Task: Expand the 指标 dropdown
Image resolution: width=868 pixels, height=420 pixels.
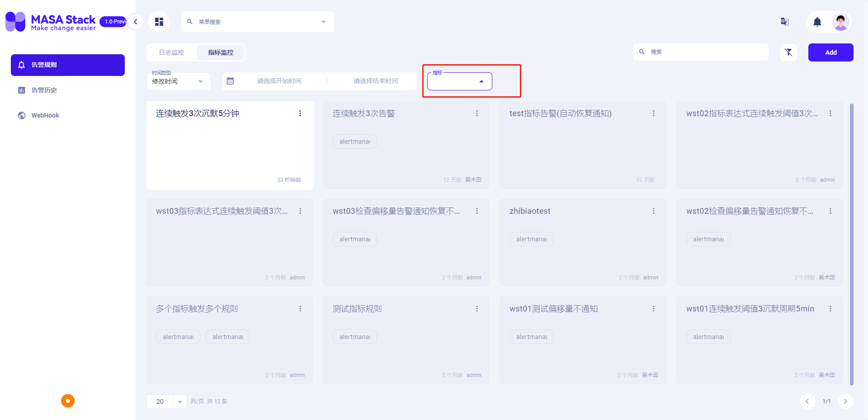Action: (x=459, y=81)
